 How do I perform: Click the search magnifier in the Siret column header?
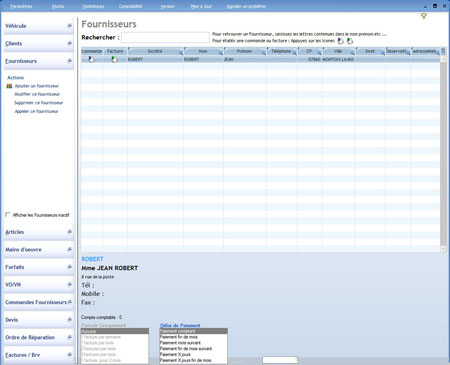pyautogui.click(x=383, y=53)
